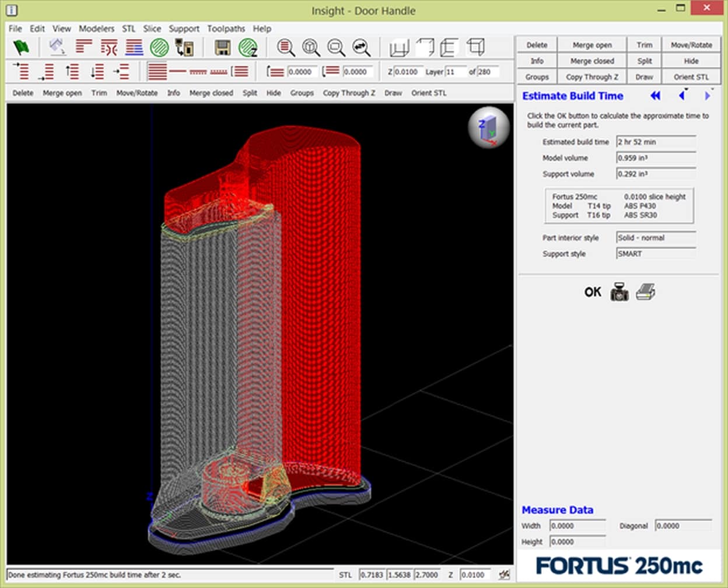This screenshot has height=588, width=728.
Task: Click the blue left arrow with dropdown
Action: point(681,96)
